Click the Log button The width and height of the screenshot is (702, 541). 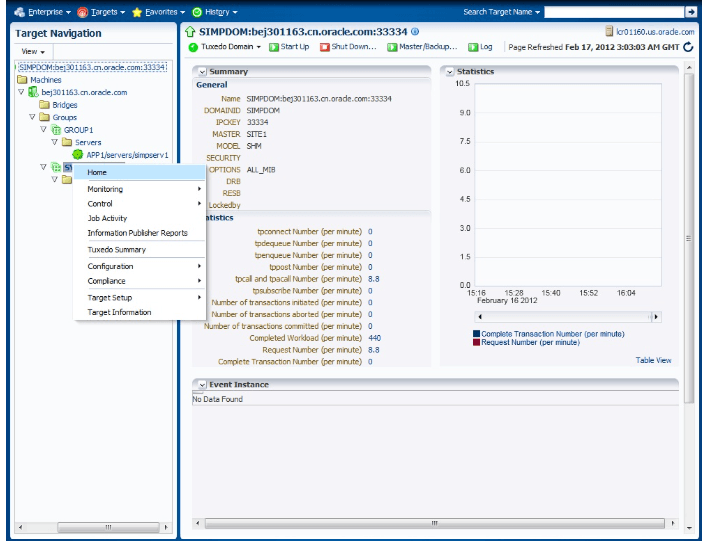480,47
